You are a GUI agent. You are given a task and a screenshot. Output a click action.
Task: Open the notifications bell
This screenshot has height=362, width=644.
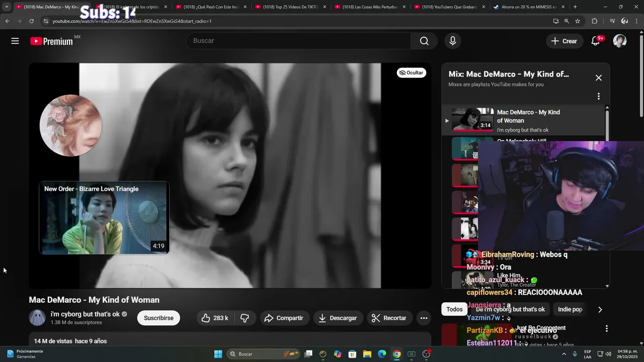click(x=596, y=41)
